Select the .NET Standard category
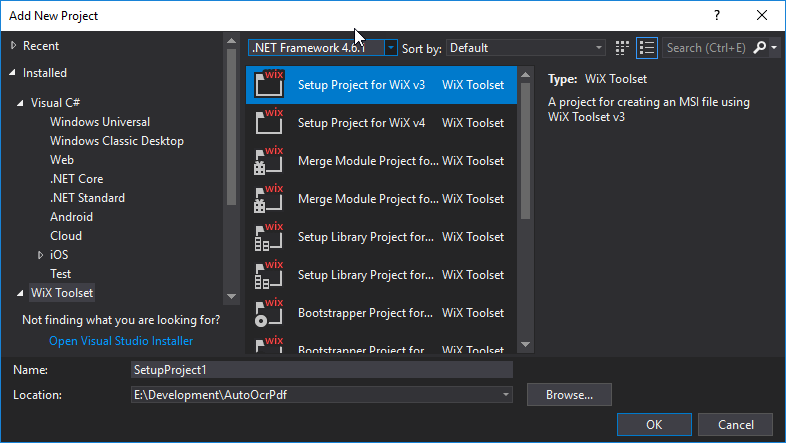 click(87, 198)
